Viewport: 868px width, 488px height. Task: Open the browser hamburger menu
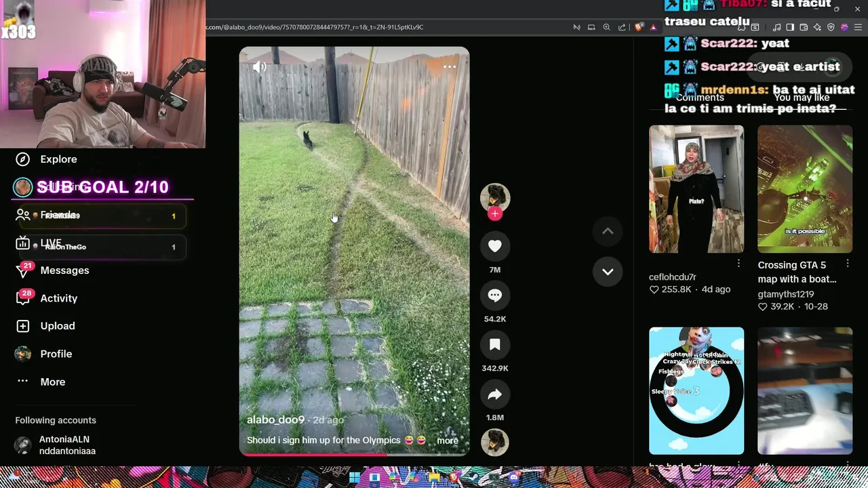pos(858,27)
